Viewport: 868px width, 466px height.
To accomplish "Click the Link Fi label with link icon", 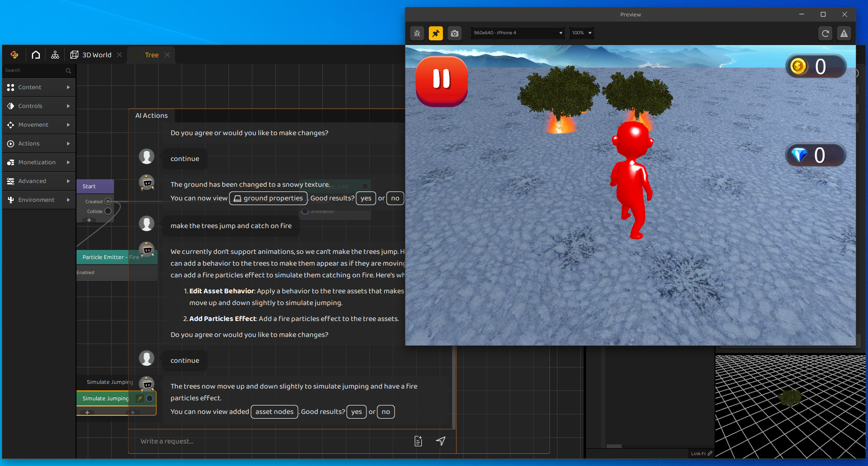I will pos(701,453).
